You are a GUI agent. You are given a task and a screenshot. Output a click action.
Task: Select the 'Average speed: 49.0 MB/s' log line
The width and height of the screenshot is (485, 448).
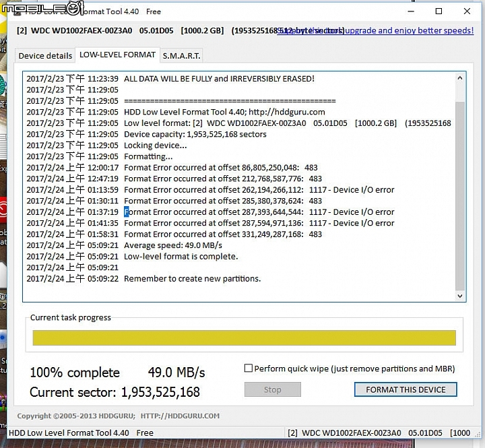125,245
